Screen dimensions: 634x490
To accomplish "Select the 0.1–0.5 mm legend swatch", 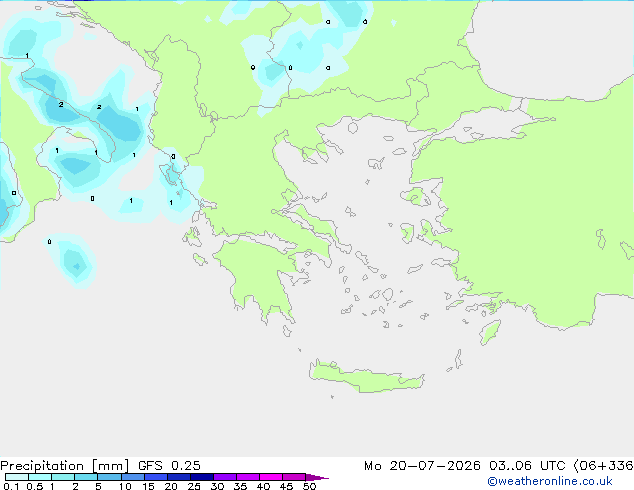I will pos(17,477).
